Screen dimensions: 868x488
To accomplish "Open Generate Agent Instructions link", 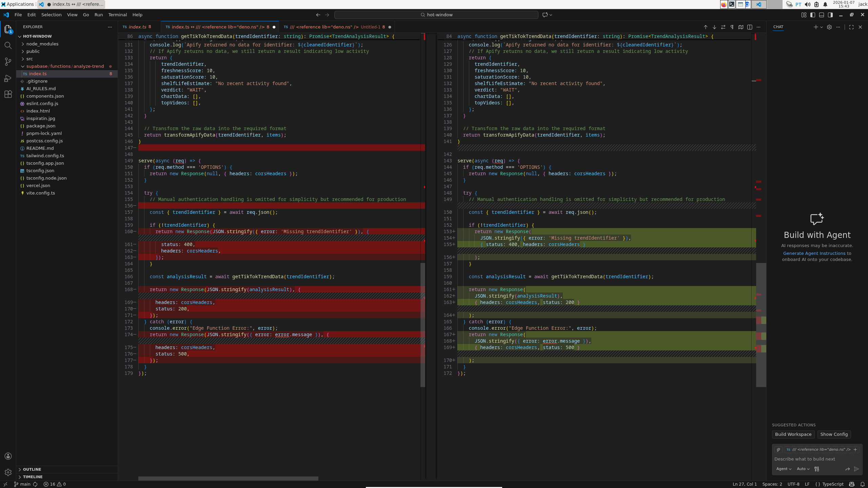I will (814, 253).
